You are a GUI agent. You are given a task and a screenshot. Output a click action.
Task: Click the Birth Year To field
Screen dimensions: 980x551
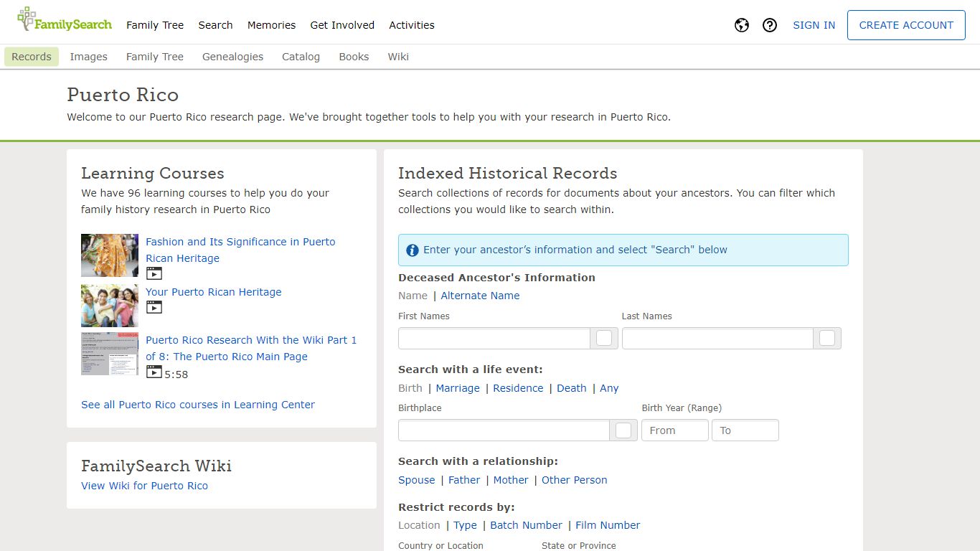click(x=745, y=430)
